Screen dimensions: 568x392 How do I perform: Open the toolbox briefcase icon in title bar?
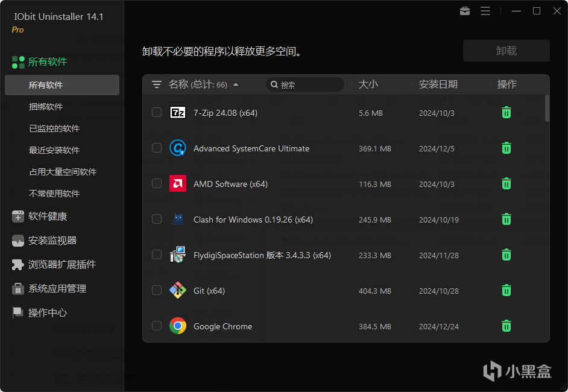465,11
